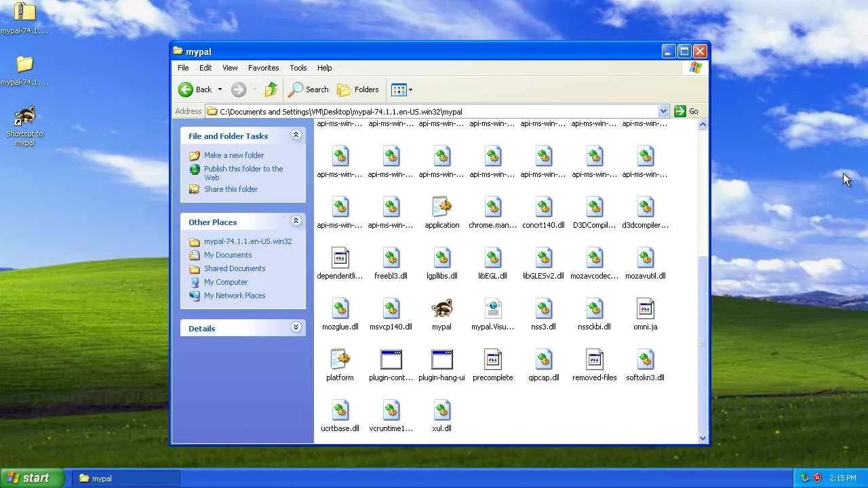The image size is (868, 488).
Task: Click the mypal taskbar button
Action: [x=125, y=479]
